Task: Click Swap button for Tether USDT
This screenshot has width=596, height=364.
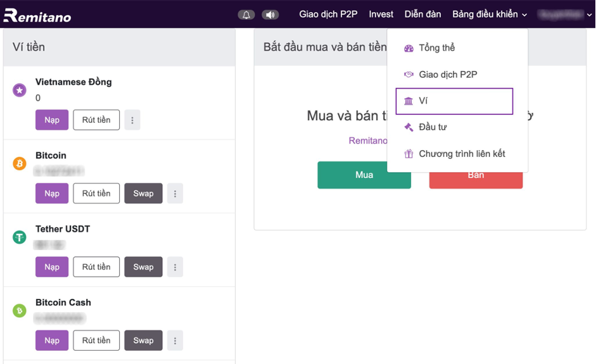Action: point(143,267)
